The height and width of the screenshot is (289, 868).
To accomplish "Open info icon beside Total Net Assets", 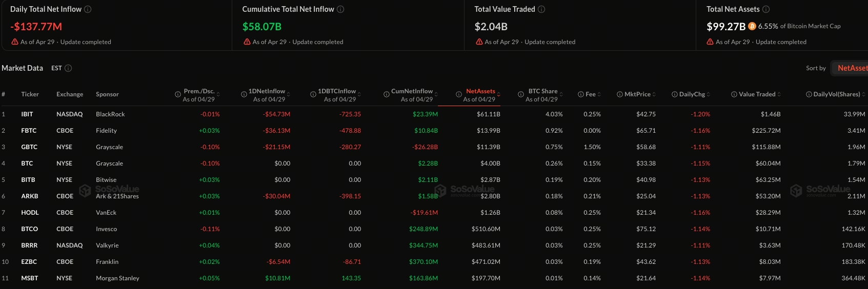I will click(766, 9).
